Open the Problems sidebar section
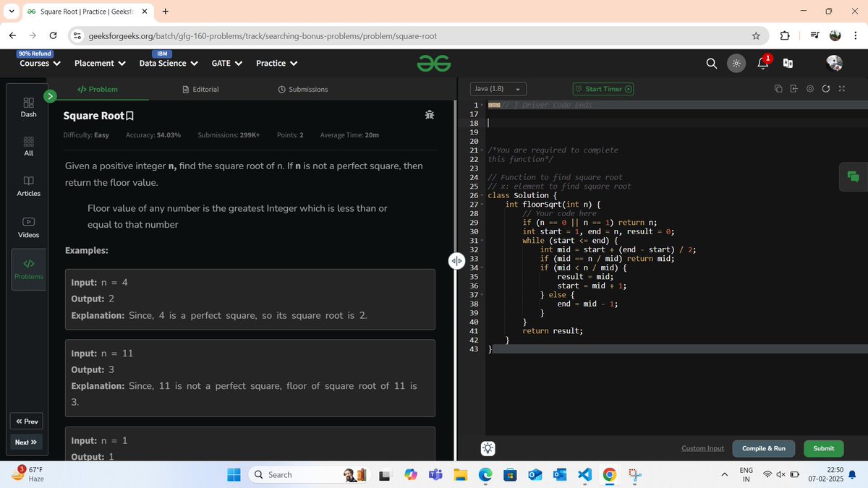This screenshot has height=488, width=868. point(28,269)
